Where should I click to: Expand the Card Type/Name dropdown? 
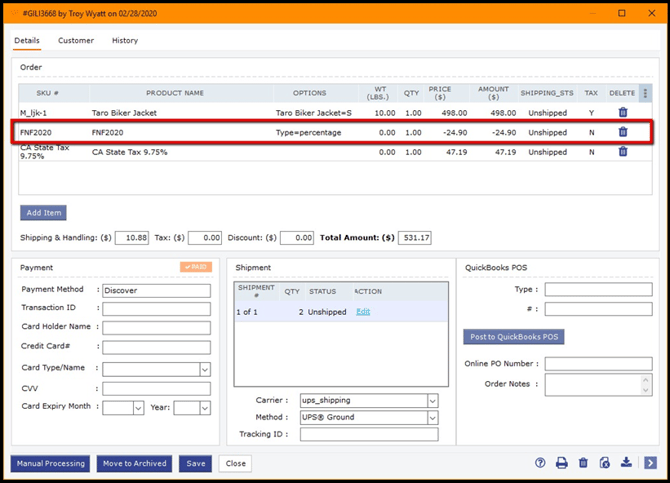(x=205, y=369)
